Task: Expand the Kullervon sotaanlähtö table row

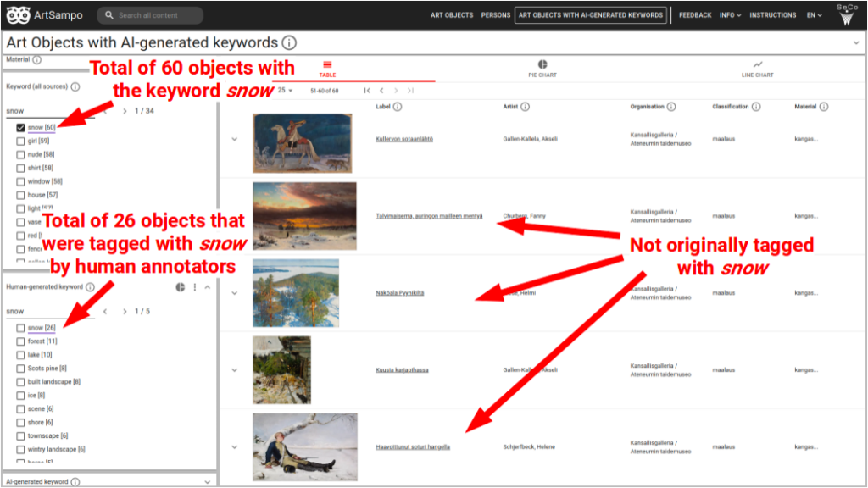Action: (x=235, y=140)
